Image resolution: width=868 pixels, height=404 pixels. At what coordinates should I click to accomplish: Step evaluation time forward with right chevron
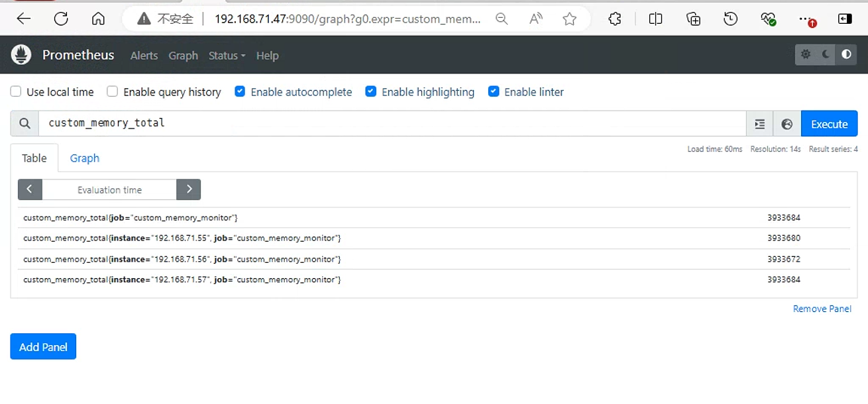pos(189,189)
